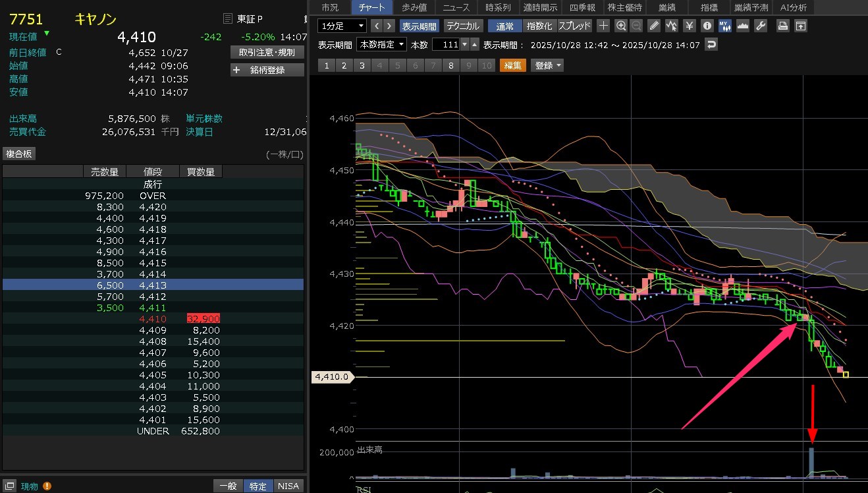868x493 pixels.
Task: Click the 銘柄登録 button
Action: [x=267, y=70]
